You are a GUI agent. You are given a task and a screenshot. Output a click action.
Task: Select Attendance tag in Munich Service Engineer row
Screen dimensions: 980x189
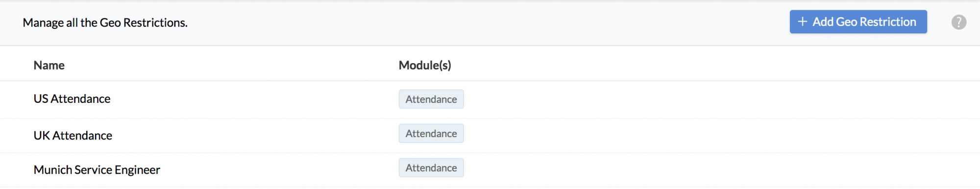(x=431, y=167)
